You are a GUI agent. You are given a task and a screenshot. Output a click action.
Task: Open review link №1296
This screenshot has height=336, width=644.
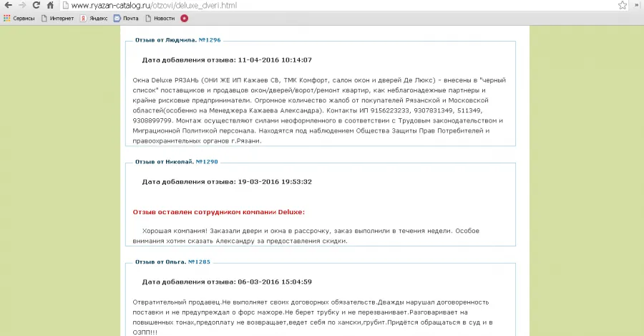[x=210, y=40]
